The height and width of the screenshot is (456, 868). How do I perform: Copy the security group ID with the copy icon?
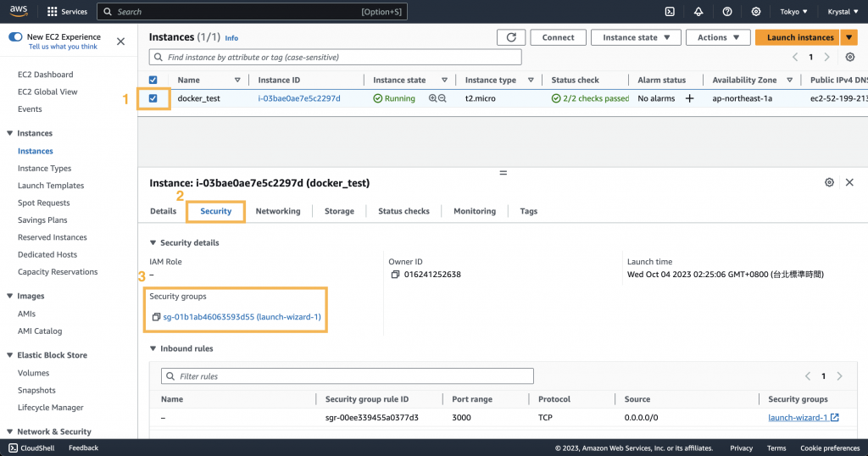[x=156, y=317]
